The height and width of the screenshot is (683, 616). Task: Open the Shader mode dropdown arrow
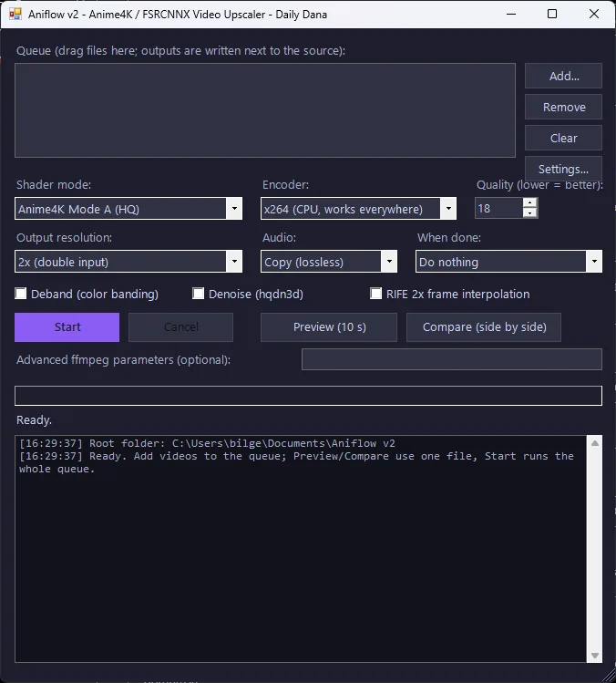pos(234,209)
